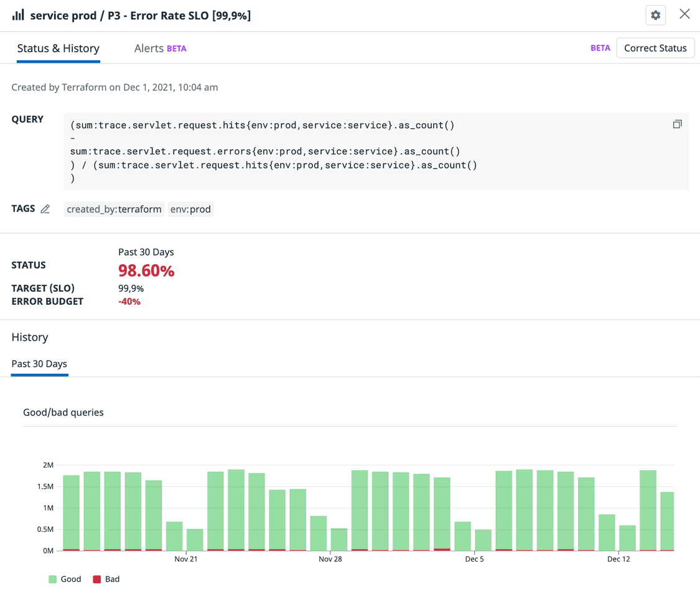This screenshot has width=700, height=592.
Task: Click the -40% error budget value
Action: 129,302
